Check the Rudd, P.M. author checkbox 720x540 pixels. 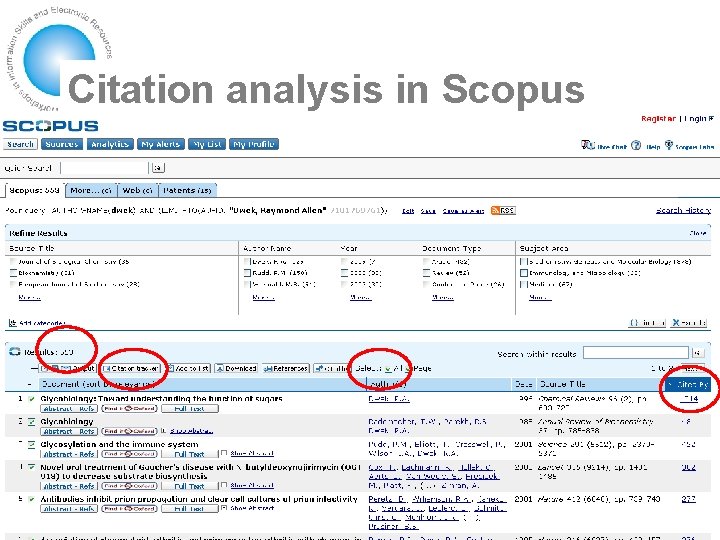[247, 273]
